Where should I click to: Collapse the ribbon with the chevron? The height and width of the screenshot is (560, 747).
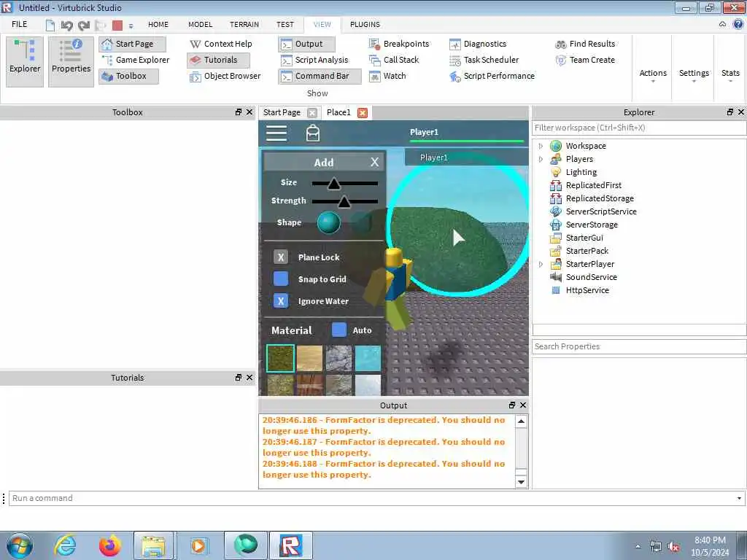[x=723, y=24]
